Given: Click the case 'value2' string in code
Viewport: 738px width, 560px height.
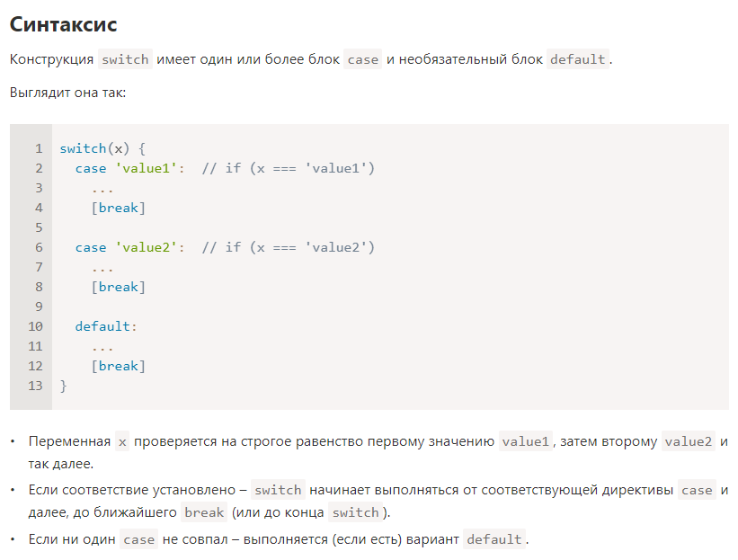Looking at the screenshot, I should 147,247.
